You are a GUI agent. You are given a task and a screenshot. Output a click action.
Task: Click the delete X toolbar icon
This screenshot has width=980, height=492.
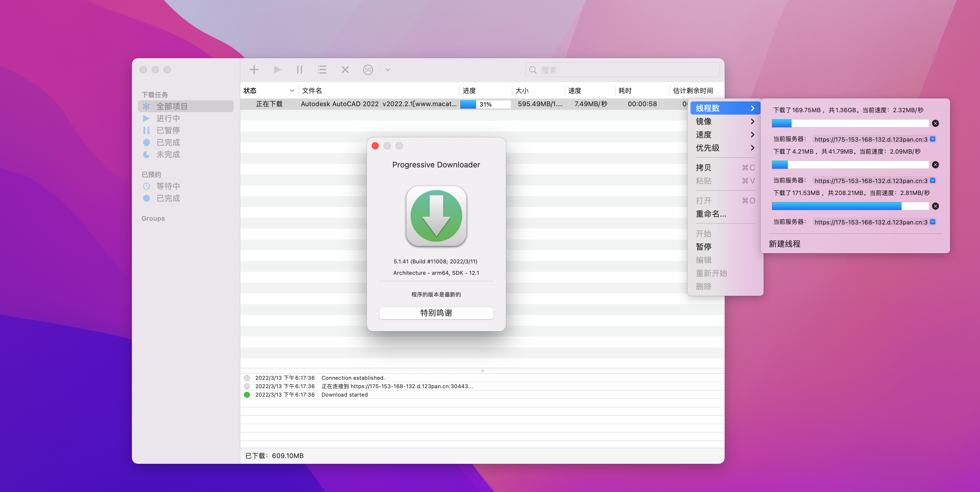tap(345, 70)
